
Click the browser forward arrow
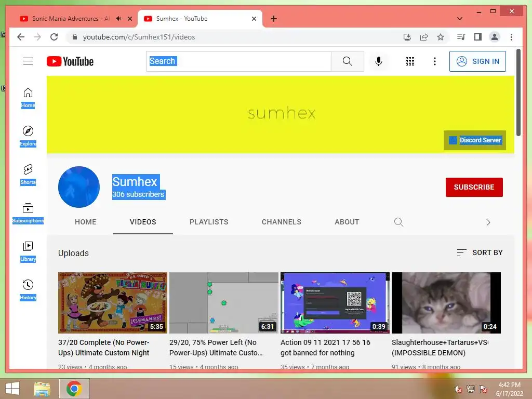(37, 37)
